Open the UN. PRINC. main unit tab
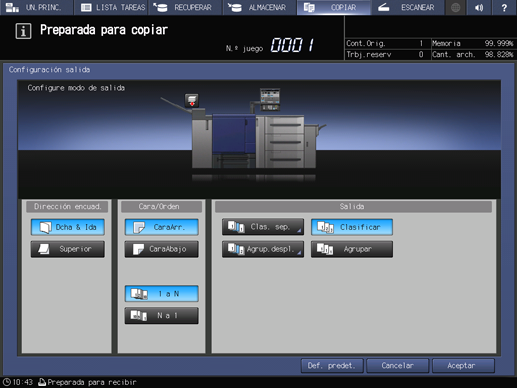Viewport: 517px width, 388px height. tap(36, 7)
